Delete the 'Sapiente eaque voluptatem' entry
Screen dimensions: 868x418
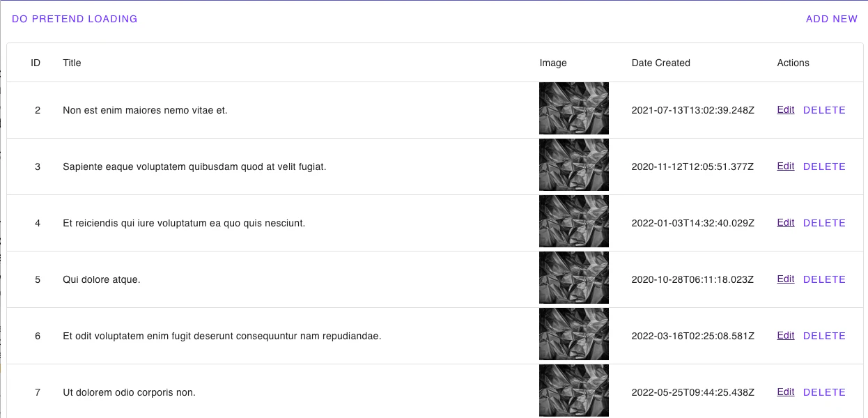pyautogui.click(x=824, y=167)
